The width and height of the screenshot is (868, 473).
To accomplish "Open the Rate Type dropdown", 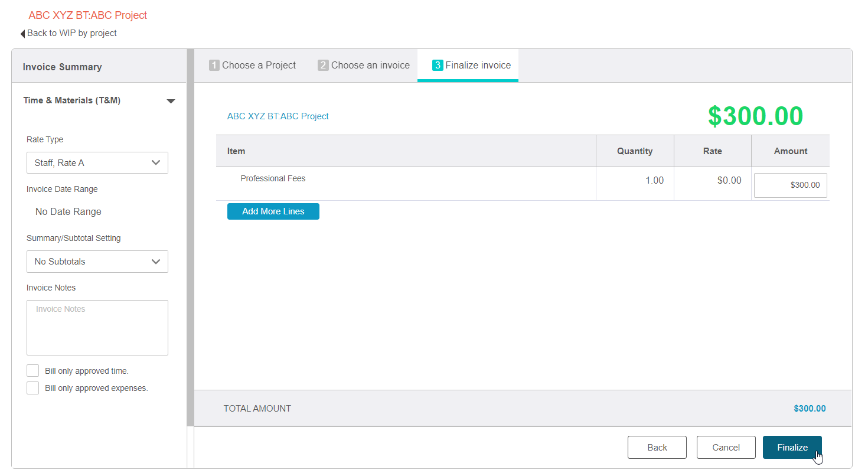I will (x=97, y=163).
